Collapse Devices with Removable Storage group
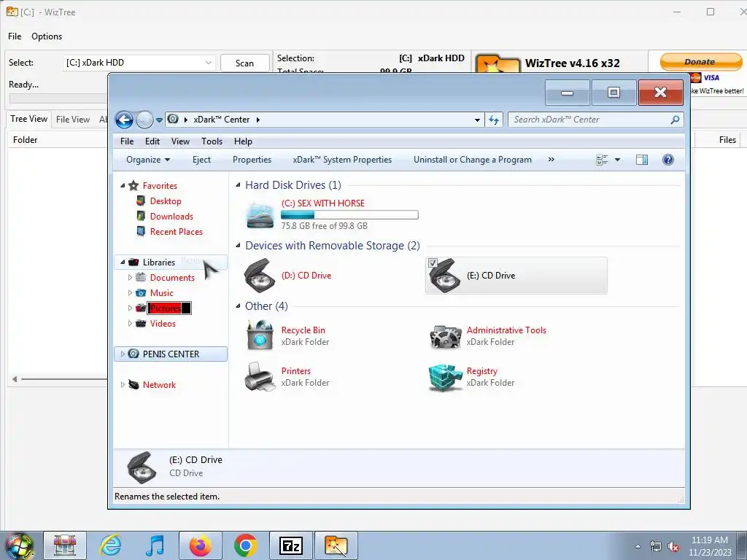The width and height of the screenshot is (747, 560). click(238, 246)
